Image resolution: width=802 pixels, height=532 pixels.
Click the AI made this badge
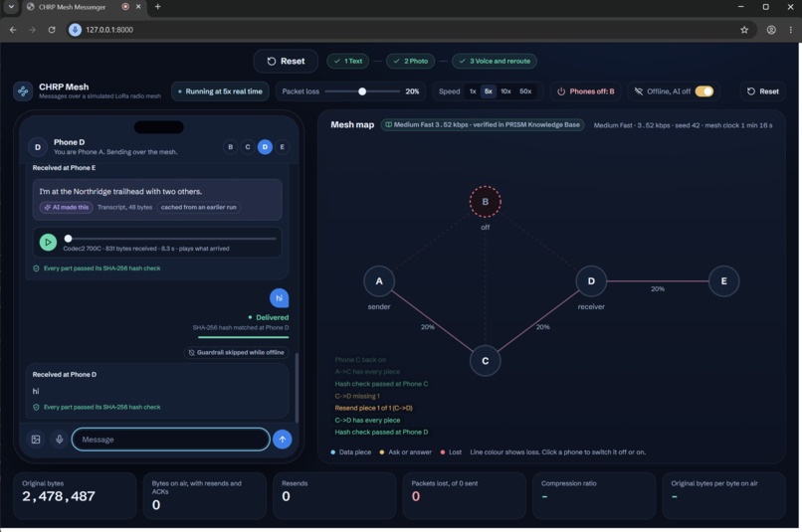67,208
